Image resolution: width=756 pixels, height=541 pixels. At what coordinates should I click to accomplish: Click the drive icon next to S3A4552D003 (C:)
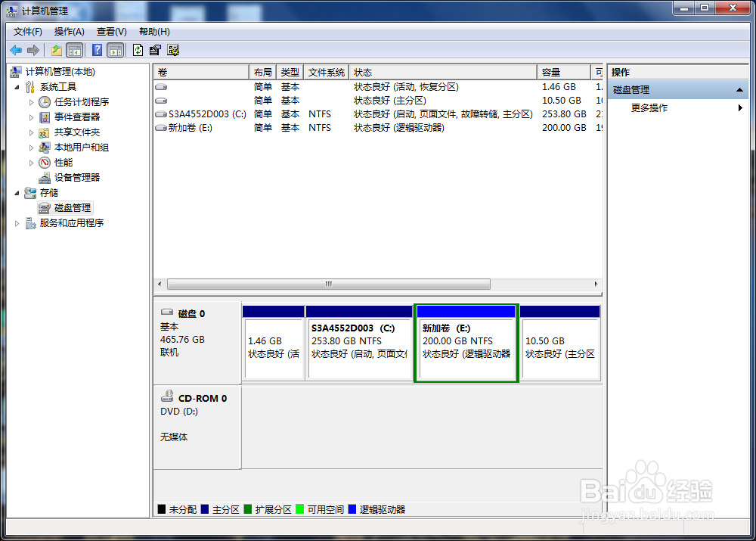pyautogui.click(x=161, y=114)
